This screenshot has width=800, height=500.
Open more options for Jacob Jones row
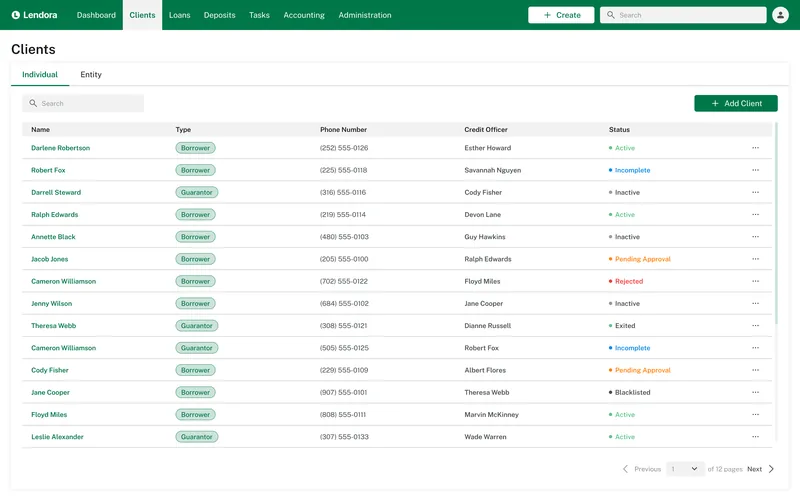(x=755, y=259)
